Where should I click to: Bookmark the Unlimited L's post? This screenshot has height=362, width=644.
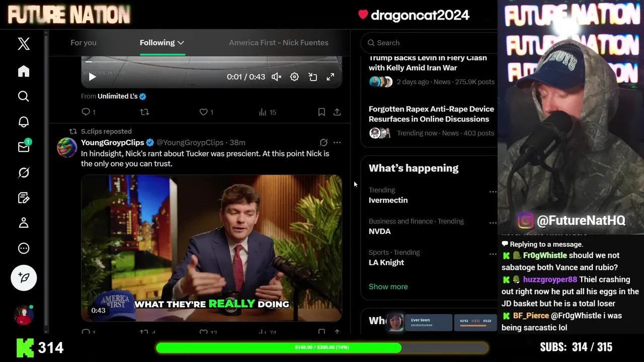coord(321,112)
